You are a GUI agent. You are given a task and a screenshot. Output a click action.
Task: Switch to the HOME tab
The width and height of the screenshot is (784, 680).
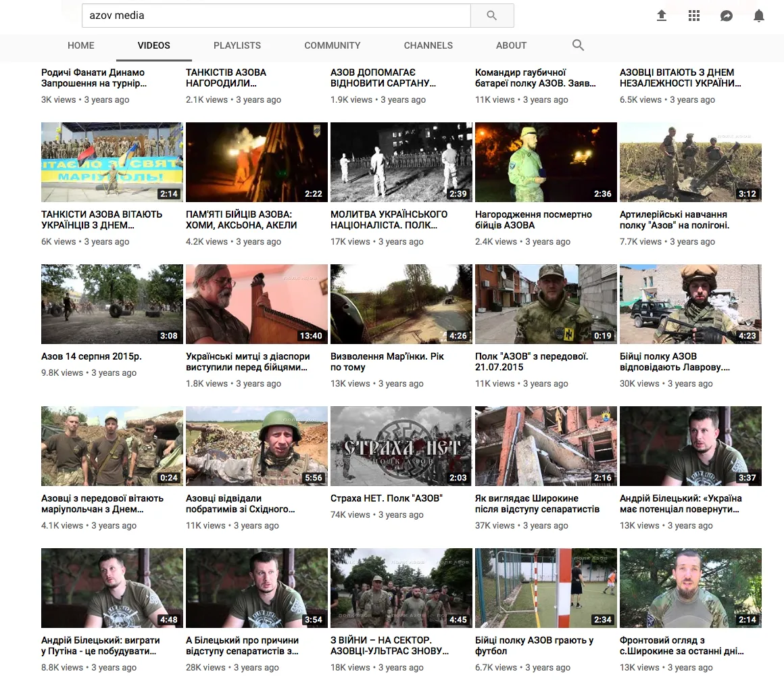coord(81,45)
